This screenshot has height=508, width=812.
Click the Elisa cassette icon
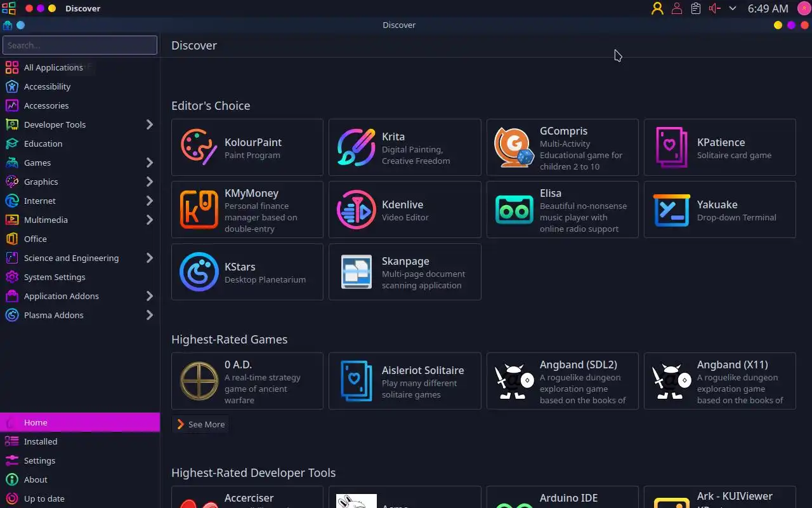514,210
